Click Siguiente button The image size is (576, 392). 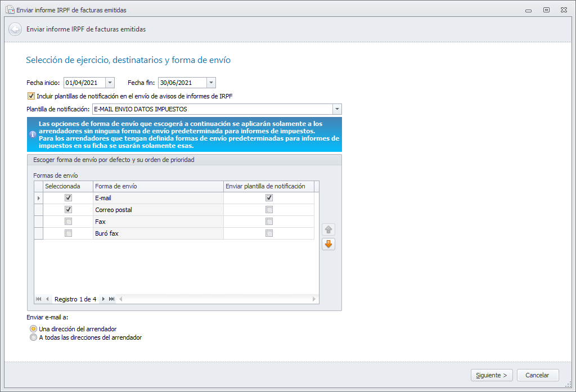(492, 375)
